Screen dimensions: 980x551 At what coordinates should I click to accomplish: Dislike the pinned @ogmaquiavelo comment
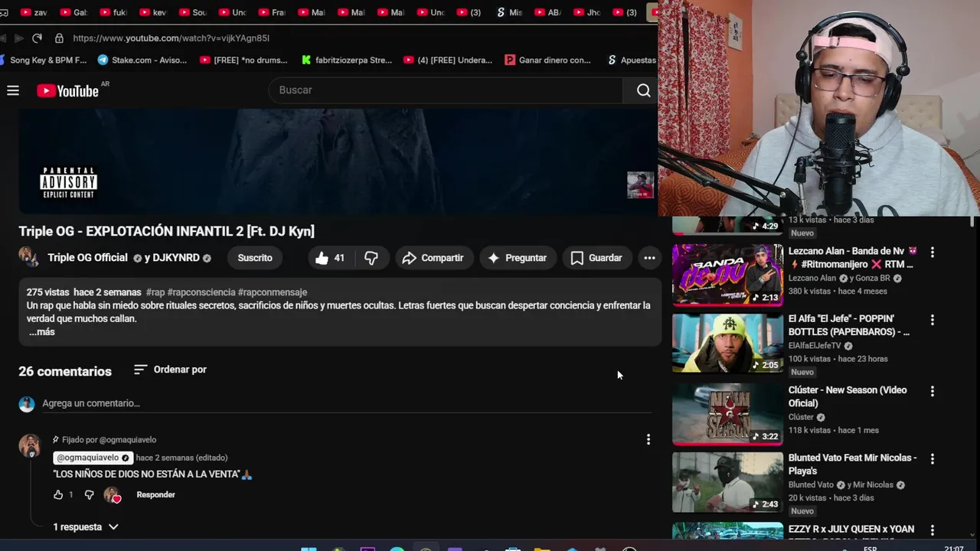(89, 495)
